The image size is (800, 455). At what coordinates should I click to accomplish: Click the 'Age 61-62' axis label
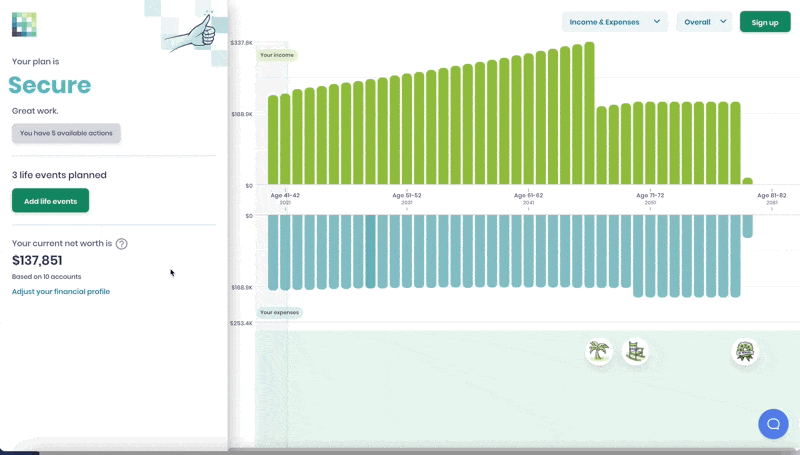[529, 195]
